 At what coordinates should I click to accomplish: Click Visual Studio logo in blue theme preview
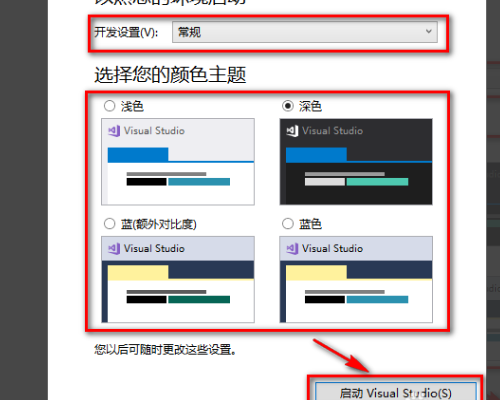point(292,248)
